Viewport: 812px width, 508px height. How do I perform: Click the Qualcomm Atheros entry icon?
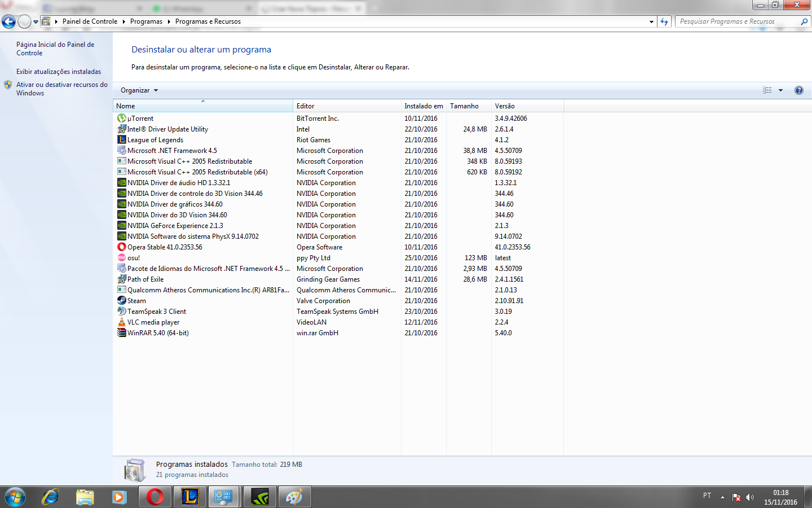[122, 290]
